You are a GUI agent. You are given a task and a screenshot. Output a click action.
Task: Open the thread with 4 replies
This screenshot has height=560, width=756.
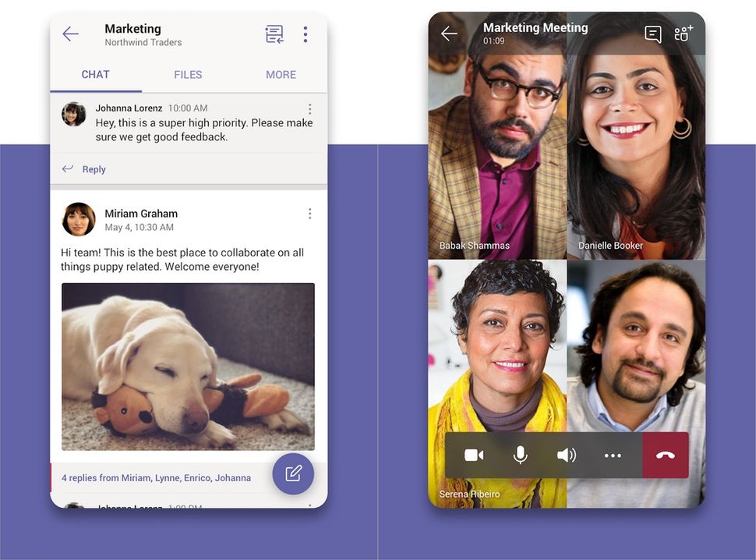[156, 477]
